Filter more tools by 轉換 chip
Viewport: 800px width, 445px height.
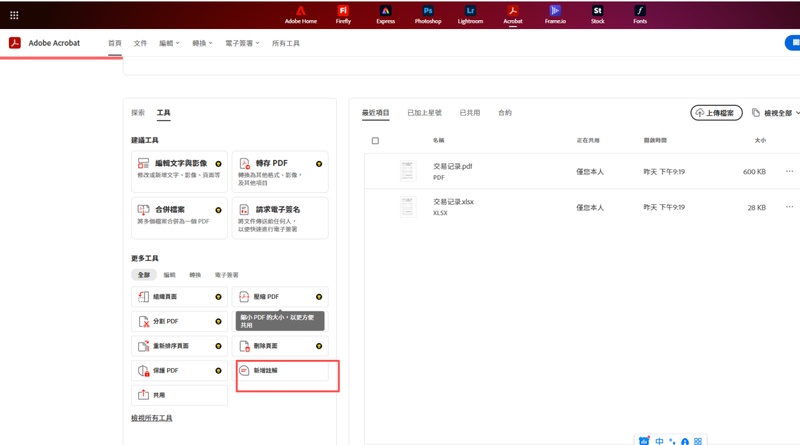pyautogui.click(x=195, y=275)
